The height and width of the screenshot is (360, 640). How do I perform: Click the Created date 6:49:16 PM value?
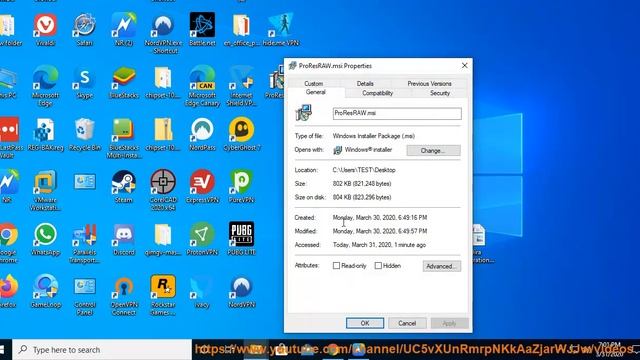(380, 218)
